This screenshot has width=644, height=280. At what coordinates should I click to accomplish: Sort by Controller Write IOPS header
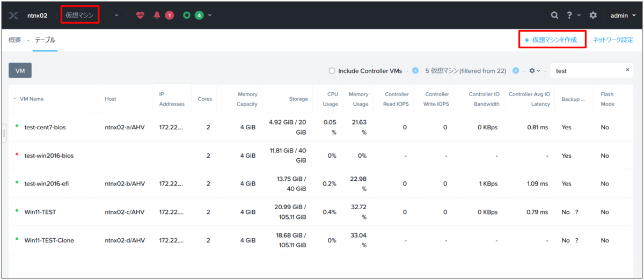tap(437, 99)
